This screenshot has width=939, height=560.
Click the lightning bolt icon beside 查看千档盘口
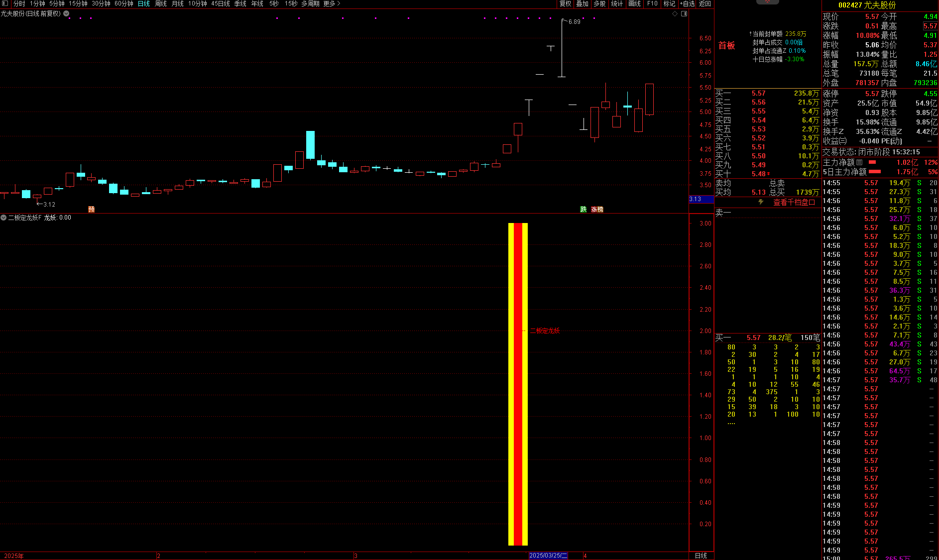(x=761, y=202)
